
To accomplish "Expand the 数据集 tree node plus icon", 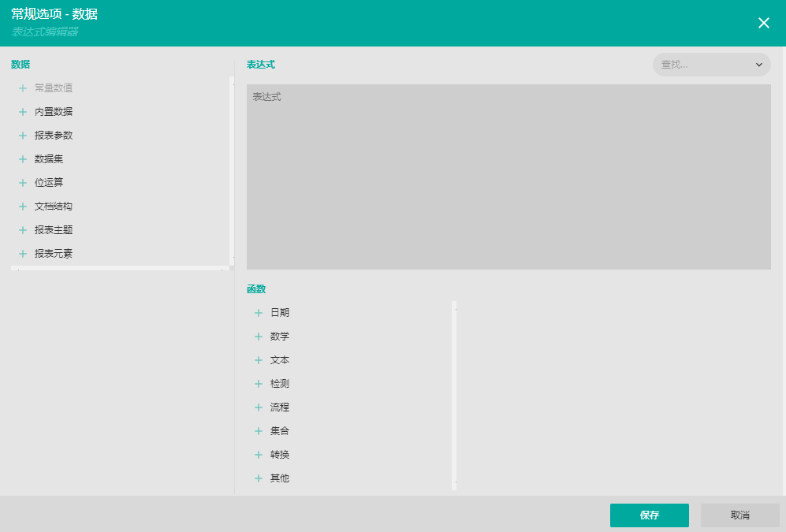I will click(x=23, y=159).
